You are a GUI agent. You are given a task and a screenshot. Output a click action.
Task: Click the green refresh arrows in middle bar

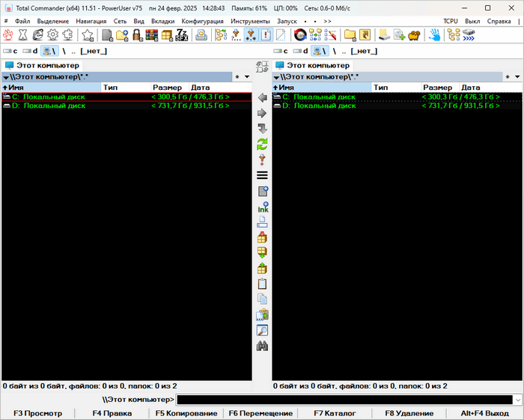(x=262, y=144)
